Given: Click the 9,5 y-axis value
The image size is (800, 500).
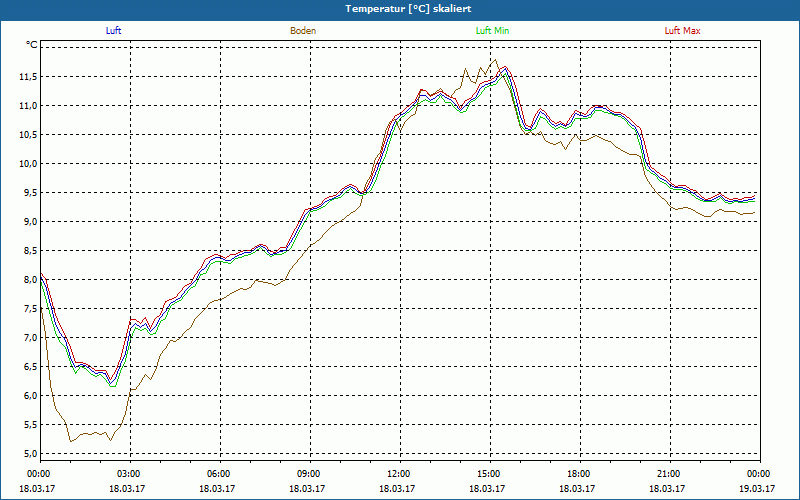Looking at the screenshot, I should coord(30,193).
